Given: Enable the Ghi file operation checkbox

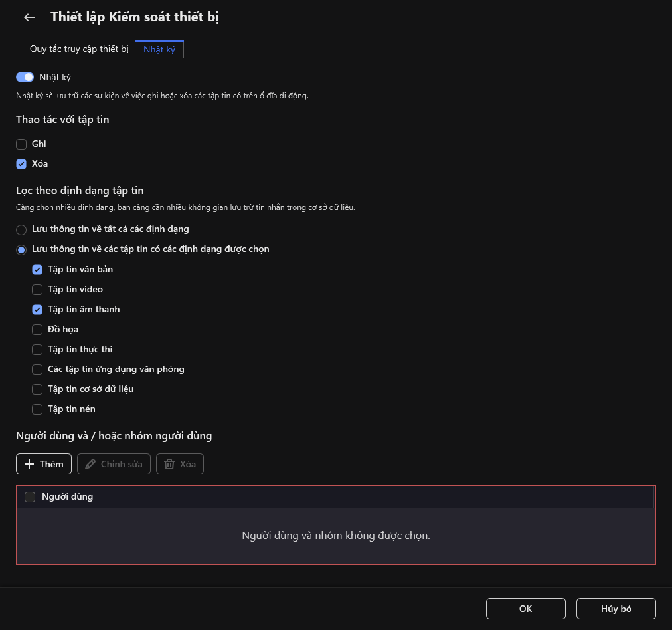Looking at the screenshot, I should (x=21, y=144).
